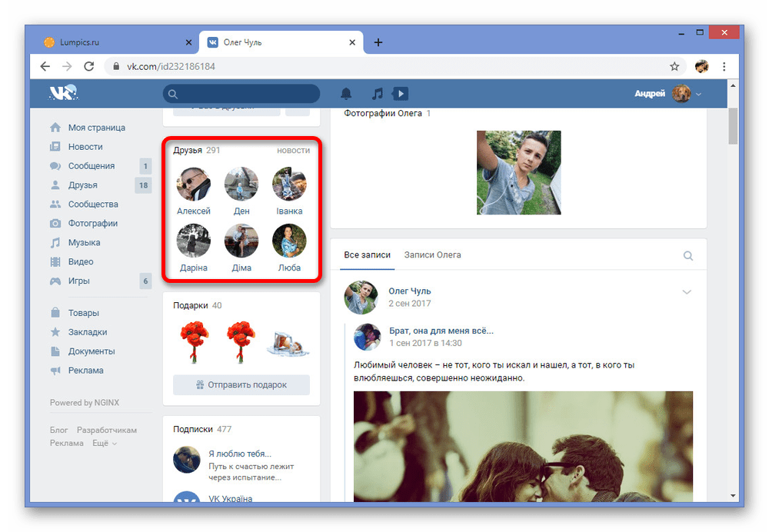The image size is (769, 532).
Task: Click the camera icon beside Фотографии
Action: click(x=55, y=223)
